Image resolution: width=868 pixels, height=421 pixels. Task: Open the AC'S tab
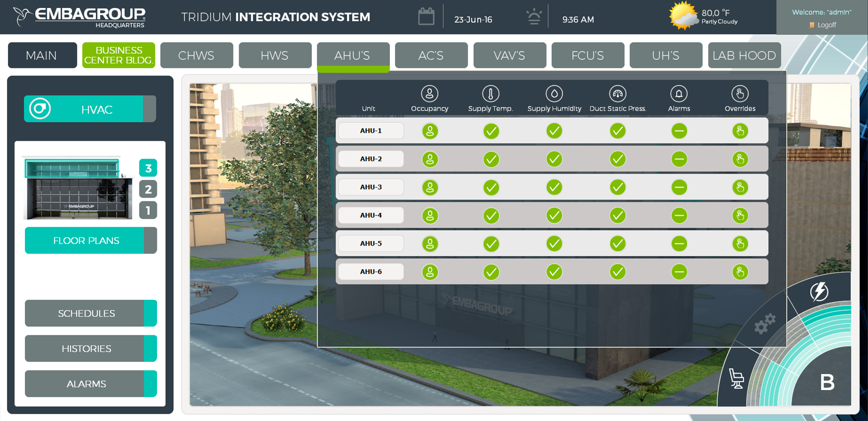pos(431,55)
